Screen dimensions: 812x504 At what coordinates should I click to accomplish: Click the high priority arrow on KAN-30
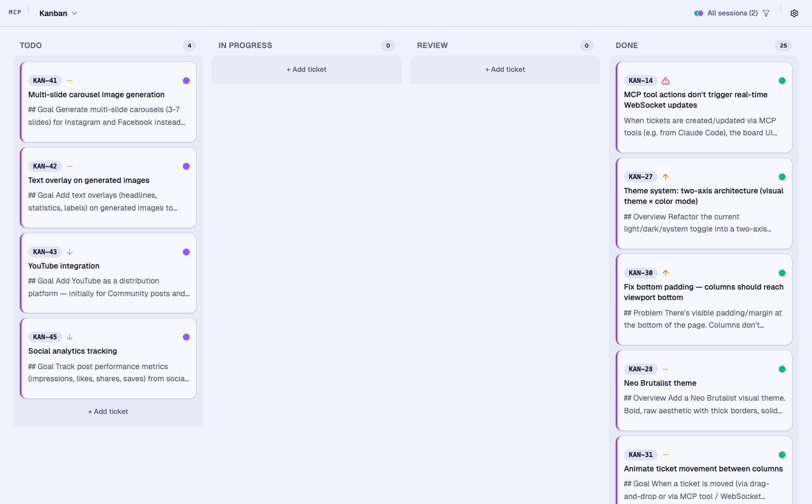point(666,273)
